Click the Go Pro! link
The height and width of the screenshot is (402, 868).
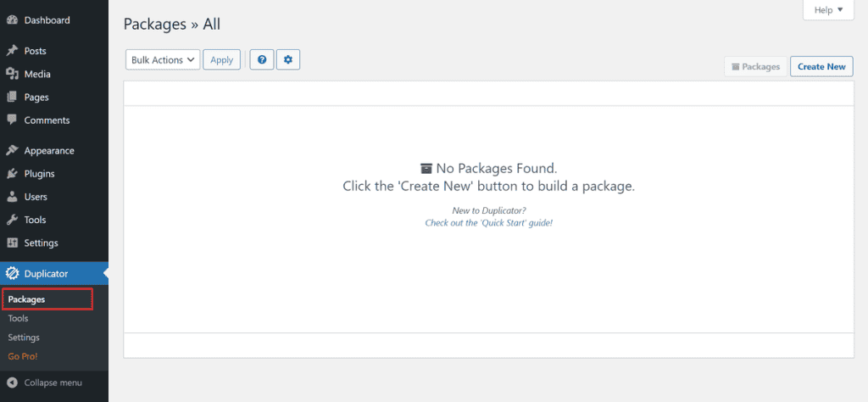point(23,356)
